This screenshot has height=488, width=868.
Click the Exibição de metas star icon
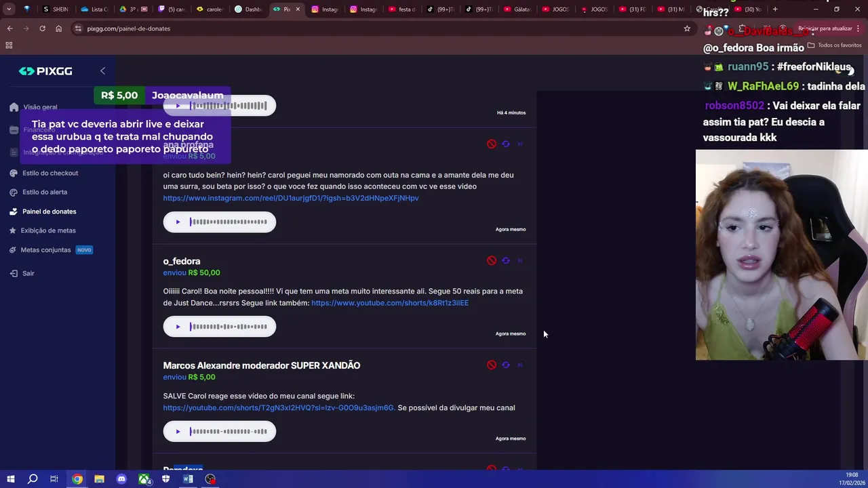(x=13, y=230)
